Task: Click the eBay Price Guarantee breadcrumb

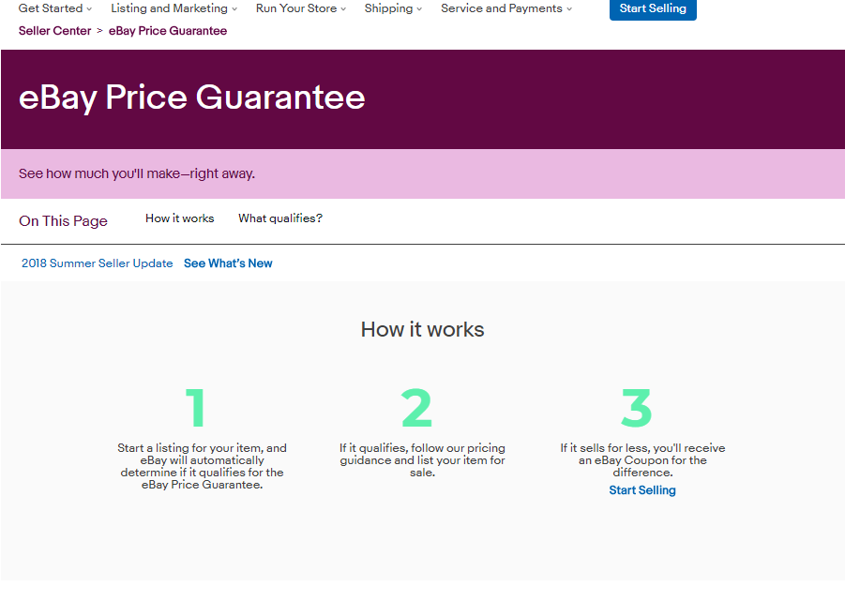Action: point(168,31)
